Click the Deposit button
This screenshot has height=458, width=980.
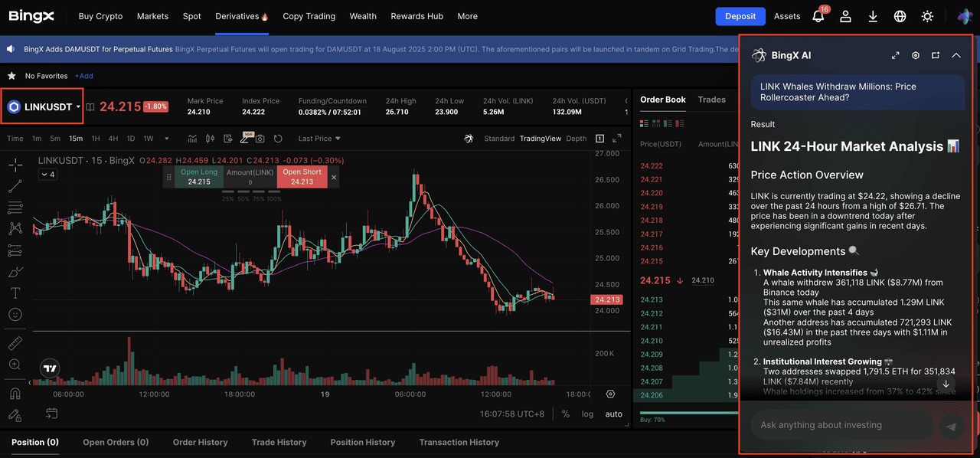tap(740, 16)
